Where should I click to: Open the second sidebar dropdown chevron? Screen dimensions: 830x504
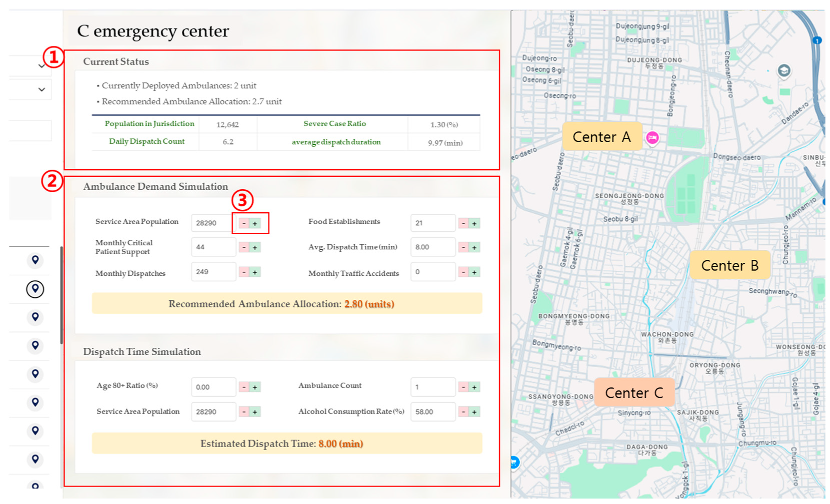coord(42,90)
